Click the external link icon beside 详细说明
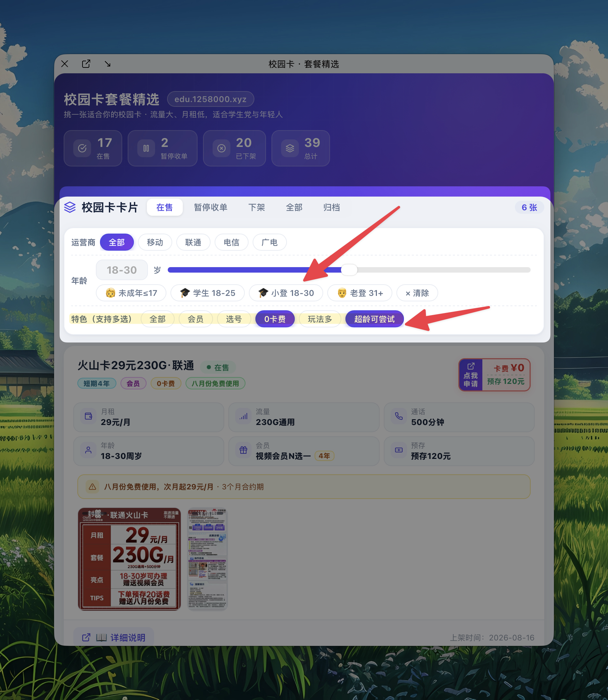This screenshot has width=608, height=700. 86,637
